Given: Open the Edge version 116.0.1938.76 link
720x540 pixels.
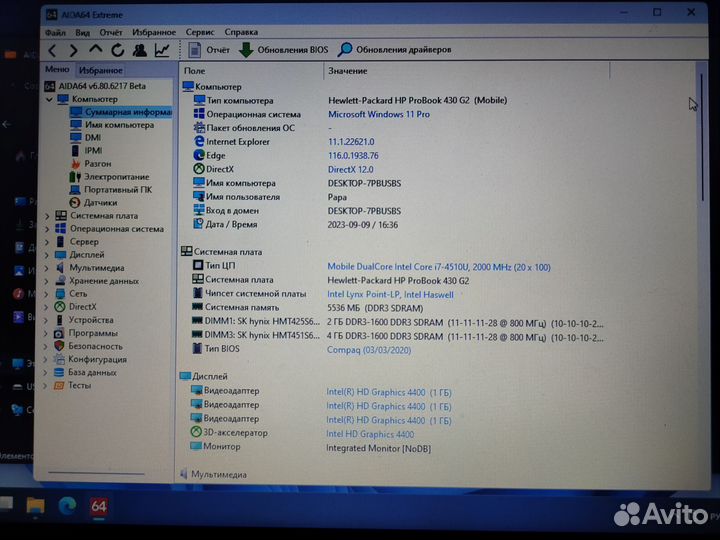Looking at the screenshot, I should tap(353, 156).
